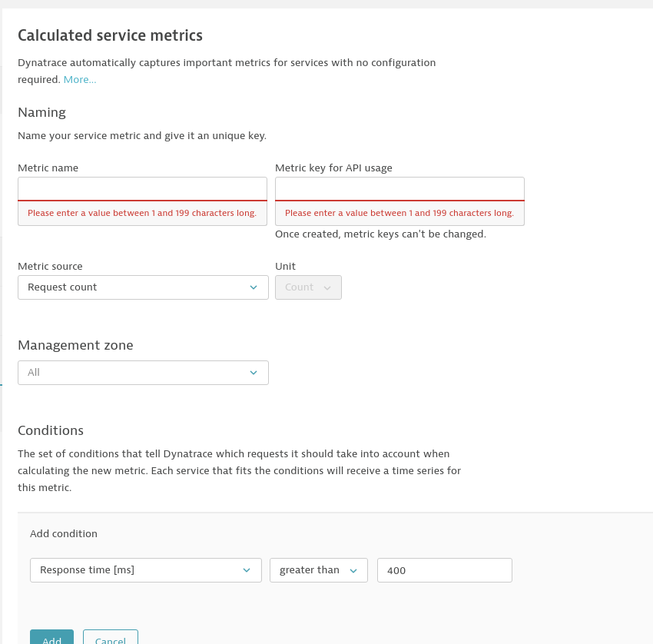The image size is (653, 644).
Task: Open the Unit "Count" dropdown
Action: pos(307,287)
